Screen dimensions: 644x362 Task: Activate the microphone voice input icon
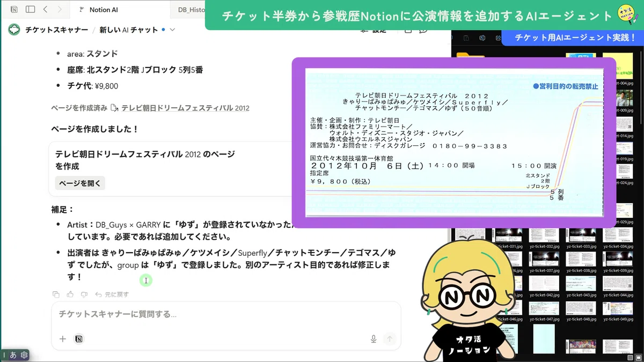[374, 339]
